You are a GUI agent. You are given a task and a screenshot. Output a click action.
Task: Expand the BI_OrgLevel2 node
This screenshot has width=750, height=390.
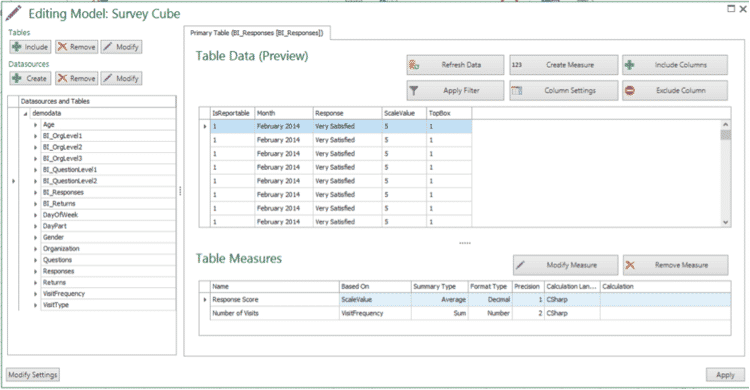(x=35, y=147)
